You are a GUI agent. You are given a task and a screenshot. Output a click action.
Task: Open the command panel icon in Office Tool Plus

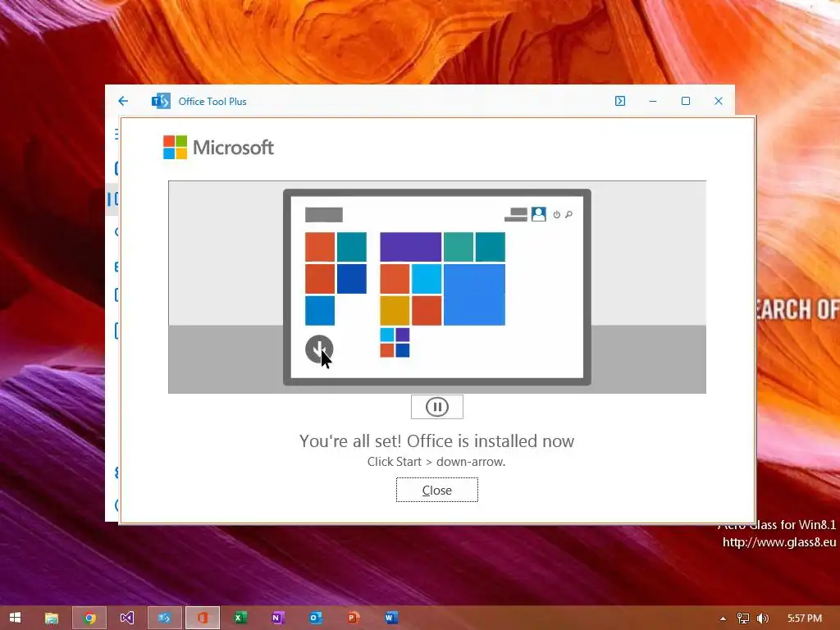point(620,101)
